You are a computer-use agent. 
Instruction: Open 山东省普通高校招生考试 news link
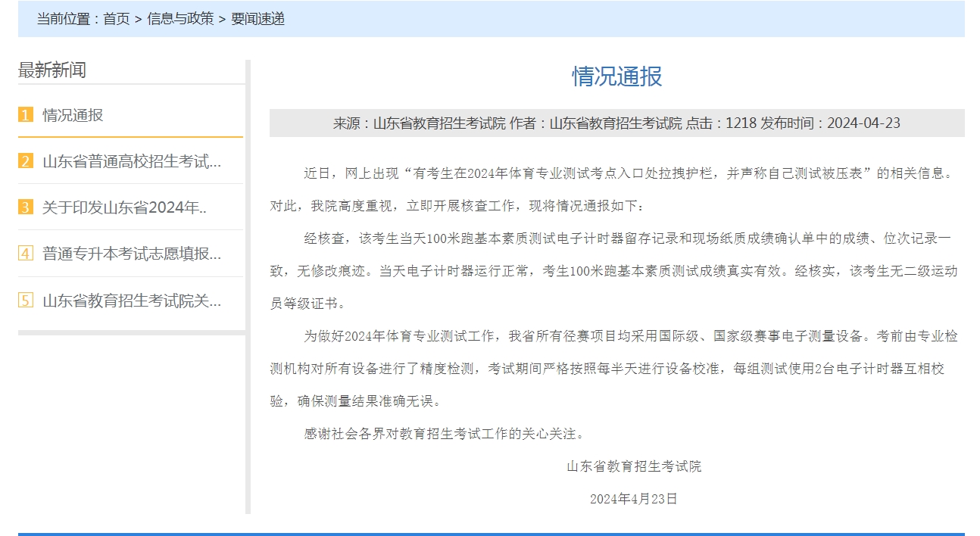click(x=132, y=161)
